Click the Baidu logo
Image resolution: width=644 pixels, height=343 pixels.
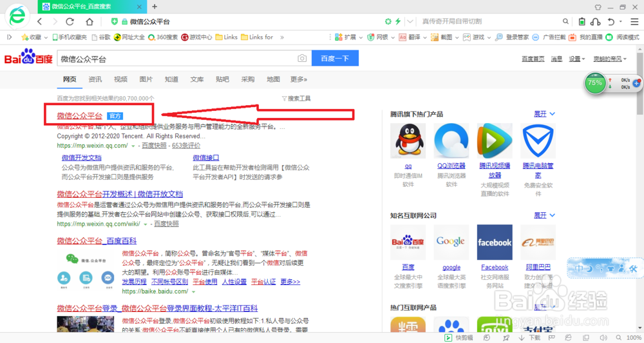coord(28,58)
